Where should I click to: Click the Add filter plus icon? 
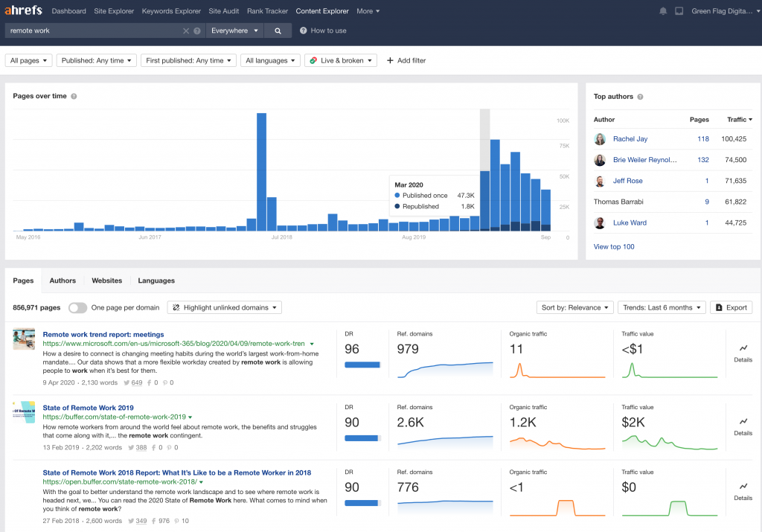pyautogui.click(x=390, y=61)
